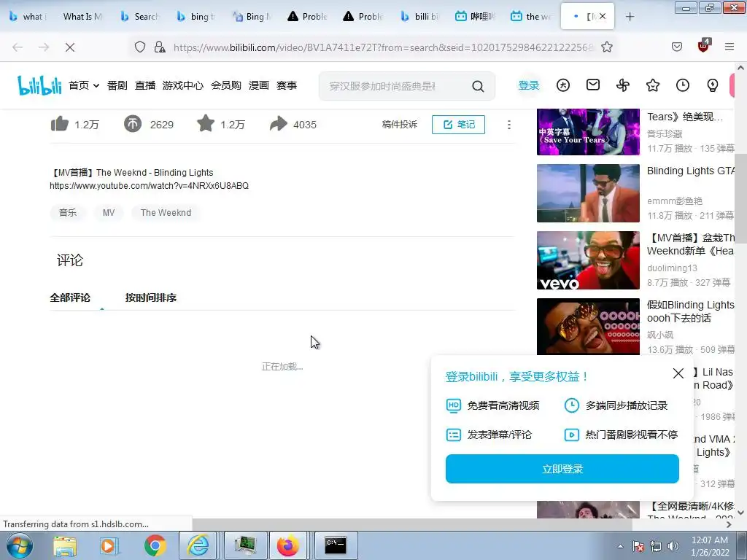
Task: Open the three-dot more options menu
Action: click(508, 124)
